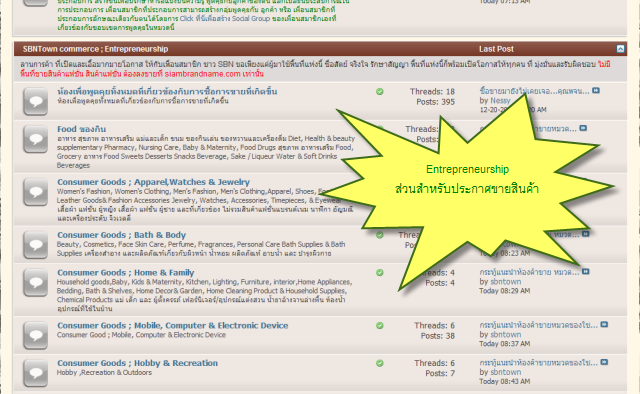Image resolution: width=640 pixels, height=394 pixels.
Task: Click 'Today 08:43 AM' timestamp
Action: [504, 382]
